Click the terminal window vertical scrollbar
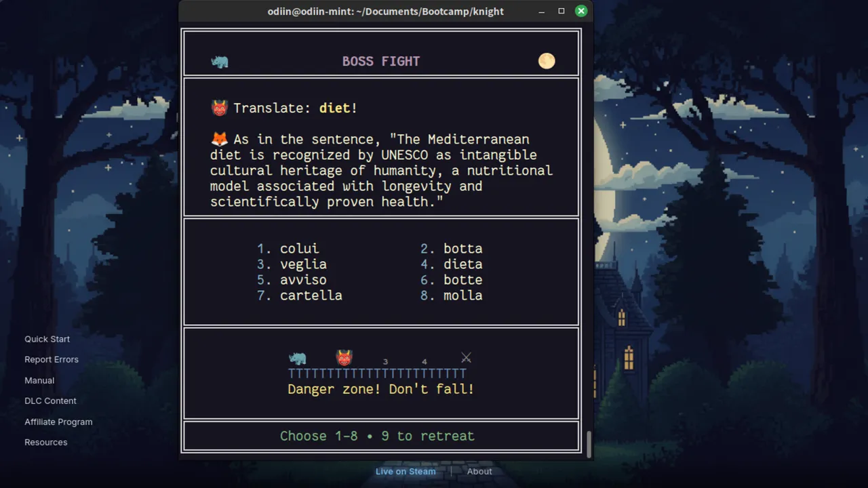Image resolution: width=868 pixels, height=488 pixels. (589, 444)
